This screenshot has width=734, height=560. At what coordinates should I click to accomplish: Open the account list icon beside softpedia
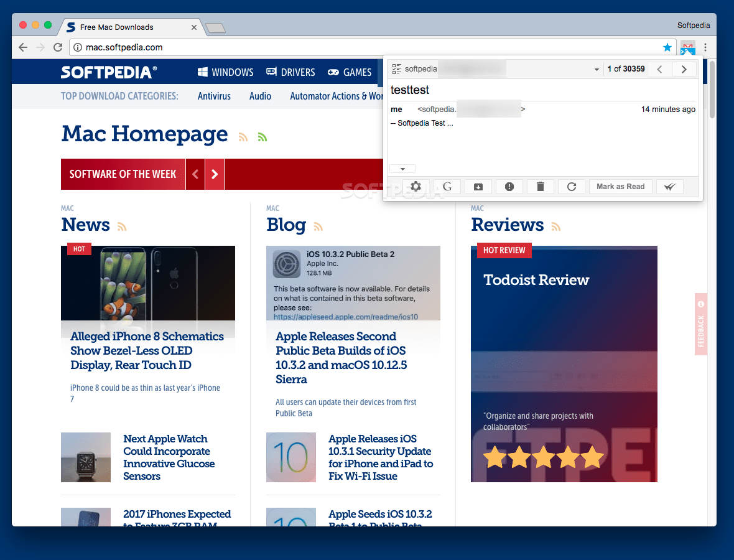click(396, 69)
